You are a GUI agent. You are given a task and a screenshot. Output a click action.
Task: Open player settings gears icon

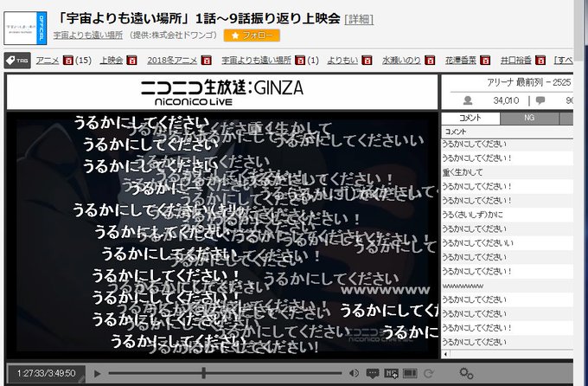pyautogui.click(x=466, y=373)
